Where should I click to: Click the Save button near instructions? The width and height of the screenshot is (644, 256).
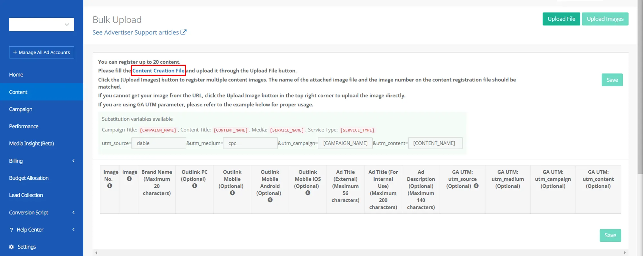tap(612, 80)
